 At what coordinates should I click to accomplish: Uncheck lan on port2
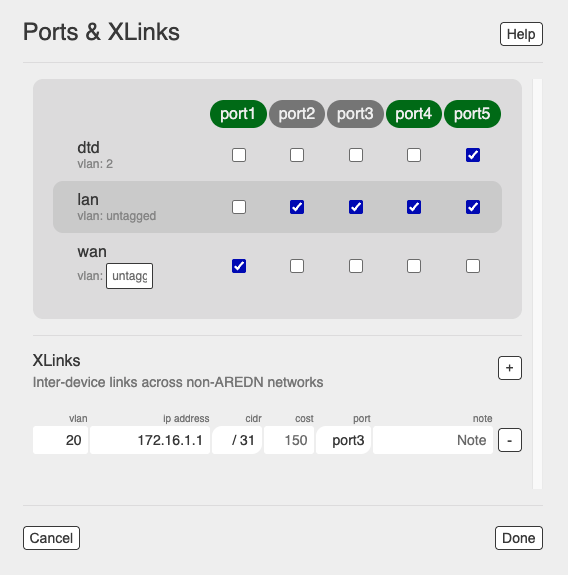tap(297, 207)
